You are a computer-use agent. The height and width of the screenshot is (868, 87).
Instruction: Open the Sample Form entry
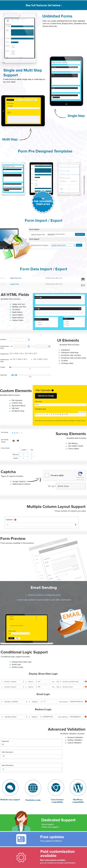pyautogui.click(x=14, y=284)
